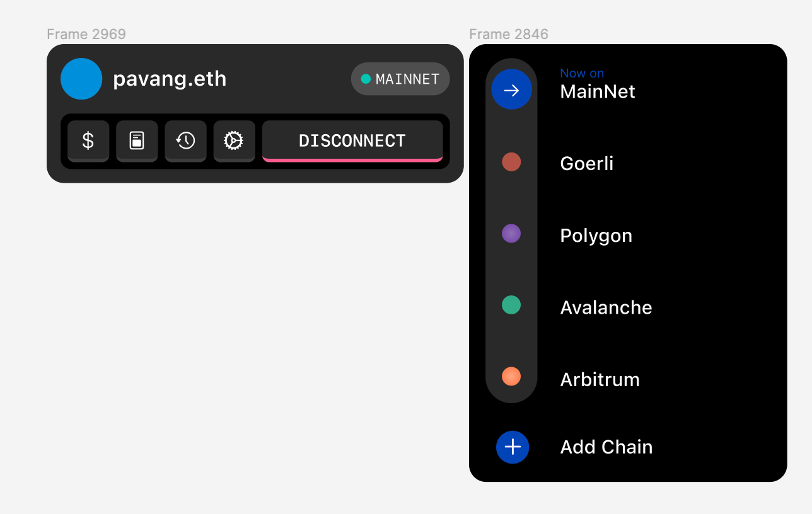Click the transaction history clock icon
The height and width of the screenshot is (514, 812).
[185, 140]
